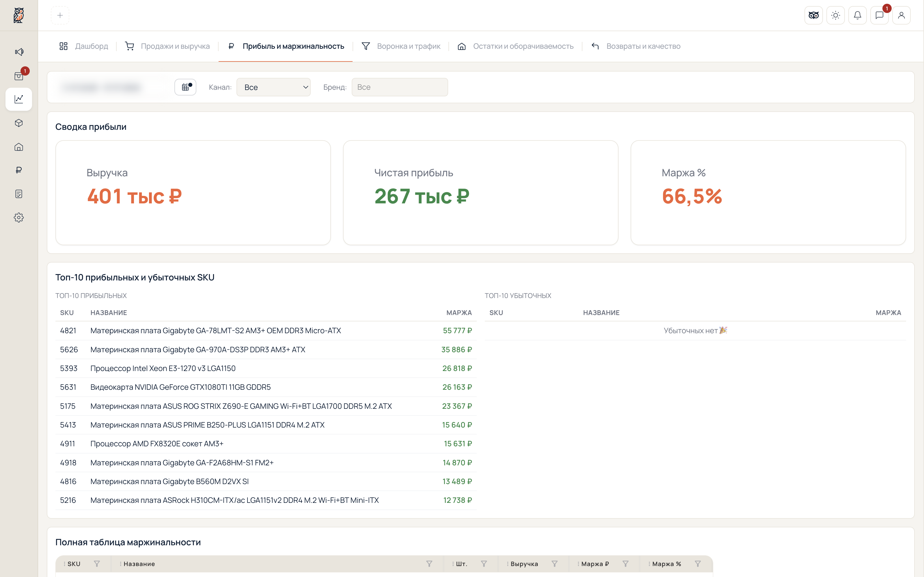Viewport: 924px width, 577px height.
Task: Select the SKU 4821 Gigabyte GA-78LMT-S2 row
Action: pos(266,331)
